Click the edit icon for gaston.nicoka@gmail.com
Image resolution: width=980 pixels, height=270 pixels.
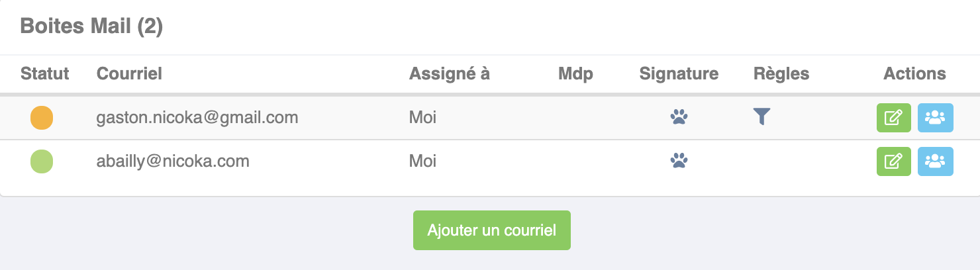point(893,118)
